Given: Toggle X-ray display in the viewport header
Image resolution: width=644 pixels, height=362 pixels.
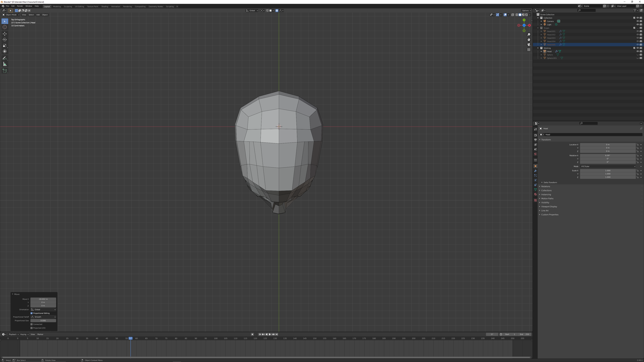Looking at the screenshot, I should click(x=513, y=15).
